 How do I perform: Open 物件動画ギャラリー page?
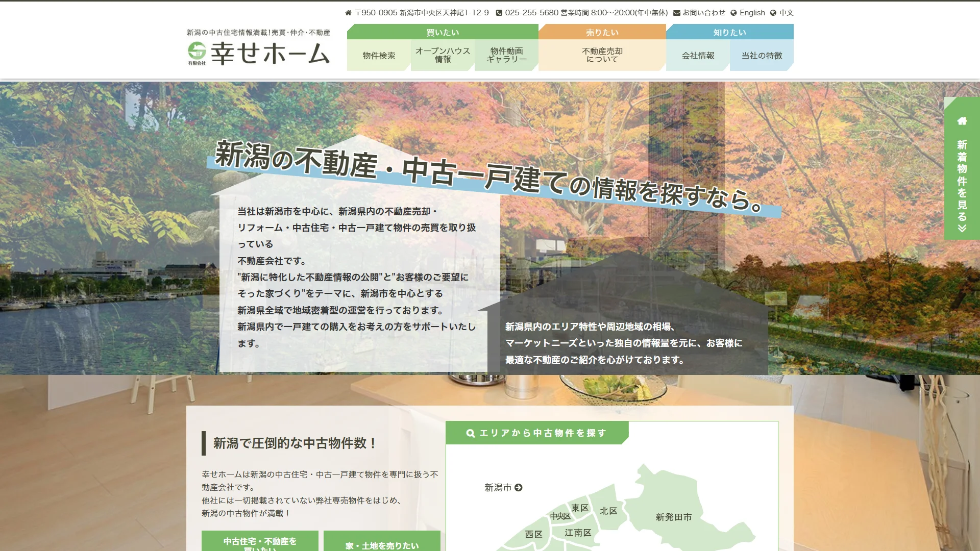click(x=506, y=55)
